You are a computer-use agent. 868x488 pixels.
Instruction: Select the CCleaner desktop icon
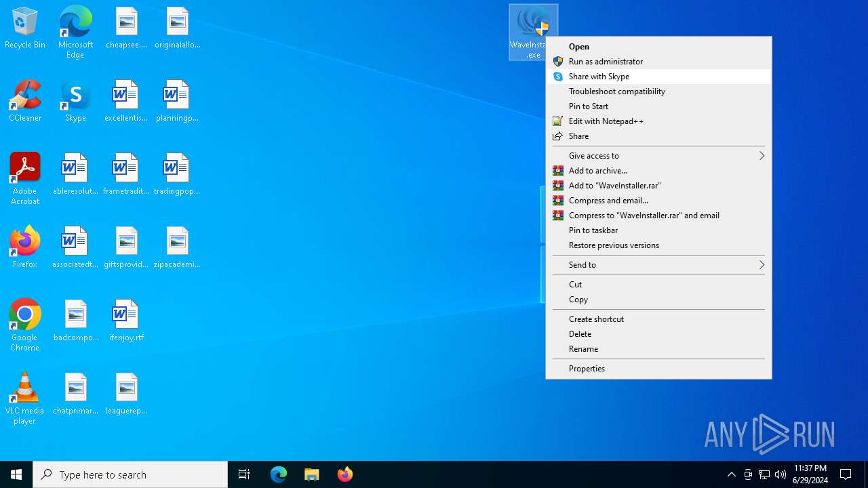25,102
